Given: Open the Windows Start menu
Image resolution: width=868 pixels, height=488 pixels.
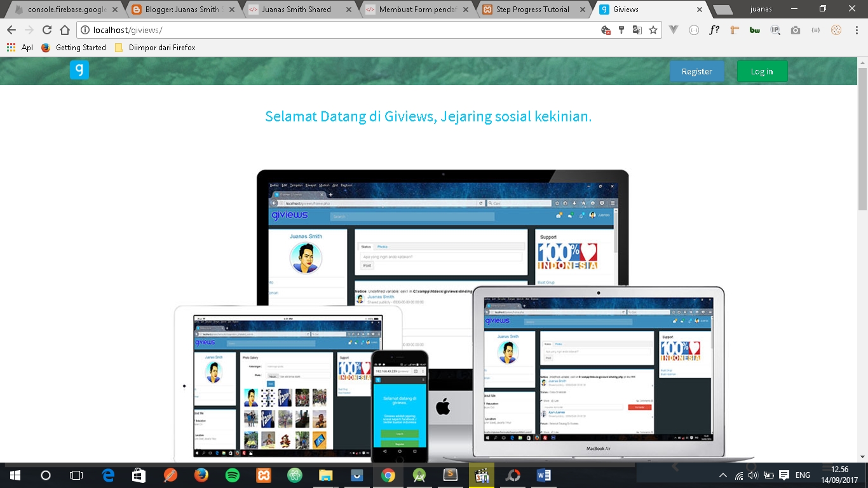Looking at the screenshot, I should tap(15, 475).
